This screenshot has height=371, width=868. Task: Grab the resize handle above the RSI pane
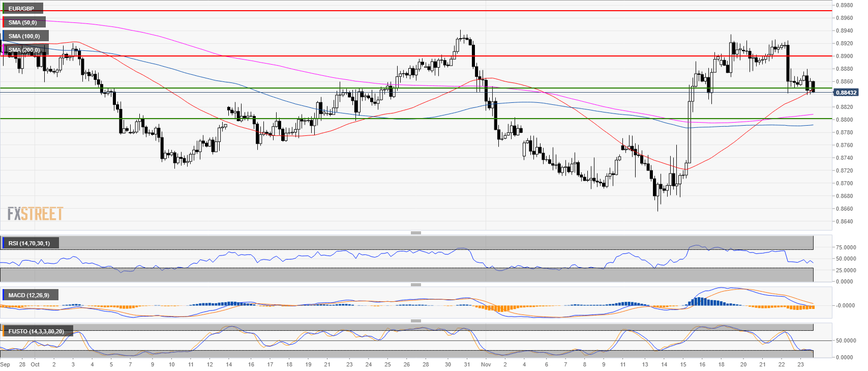tap(415, 233)
